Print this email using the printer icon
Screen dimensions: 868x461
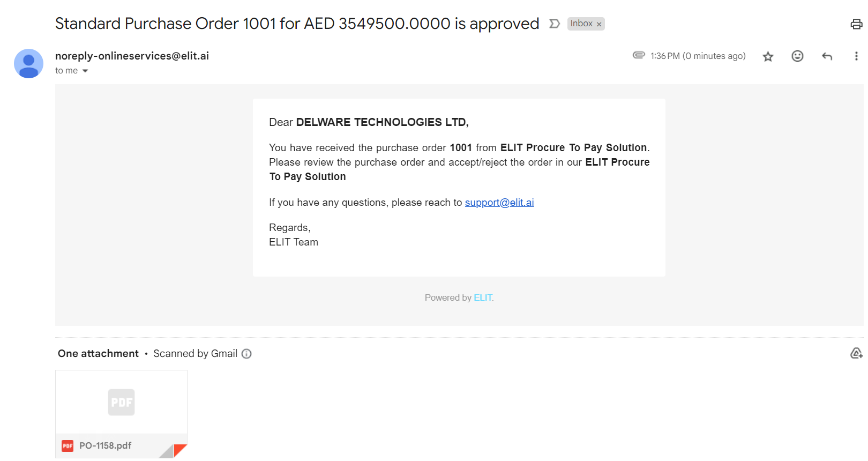click(x=856, y=24)
